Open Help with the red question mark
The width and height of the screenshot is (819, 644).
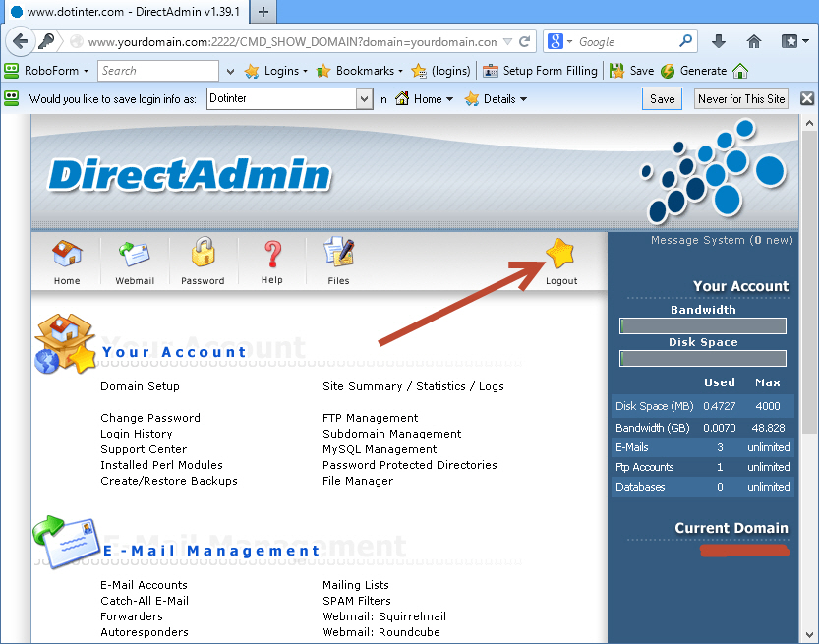point(272,255)
